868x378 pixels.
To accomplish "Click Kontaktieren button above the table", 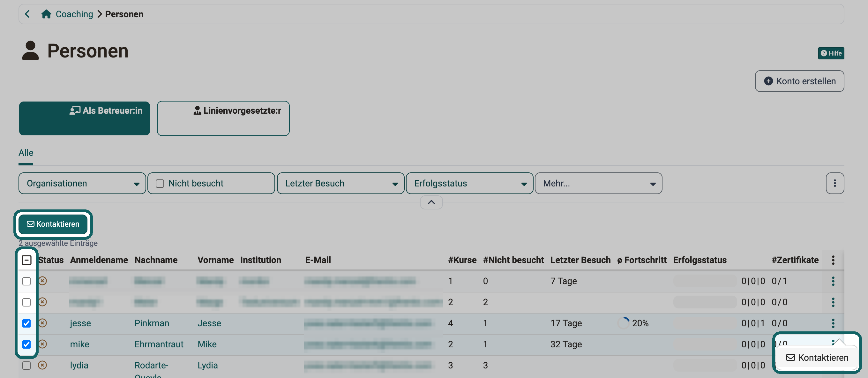I will pos(53,224).
